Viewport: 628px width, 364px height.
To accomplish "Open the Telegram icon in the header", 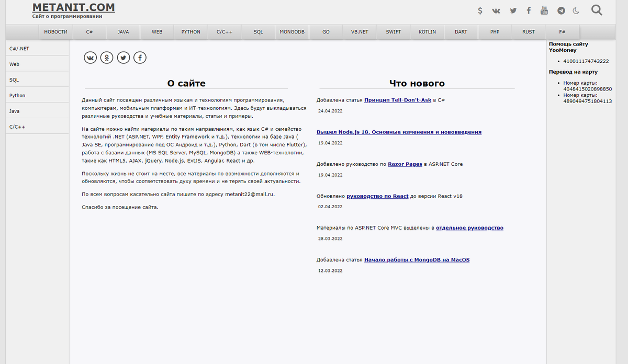I will click(x=561, y=10).
